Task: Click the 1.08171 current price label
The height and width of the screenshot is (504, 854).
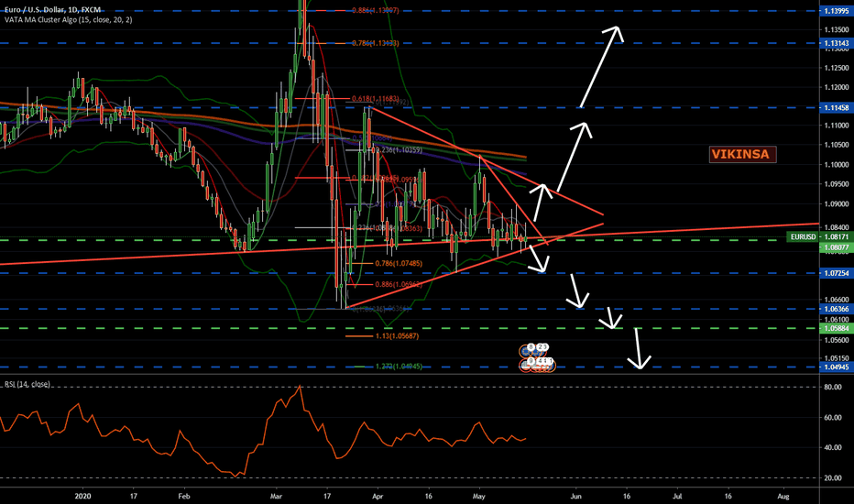Action: click(836, 237)
